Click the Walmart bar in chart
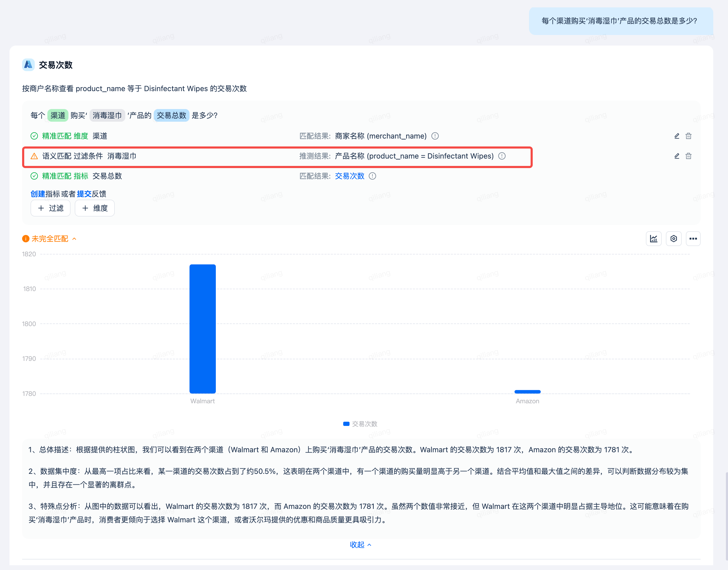728x570 pixels. click(x=202, y=329)
